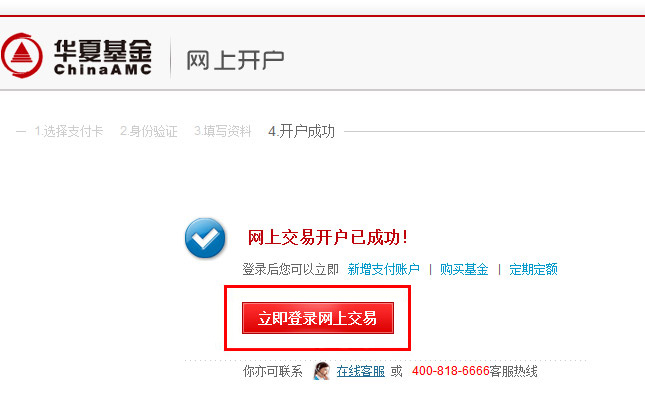Click the 网上开户 page title
The image size is (645, 405).
pyautogui.click(x=235, y=60)
